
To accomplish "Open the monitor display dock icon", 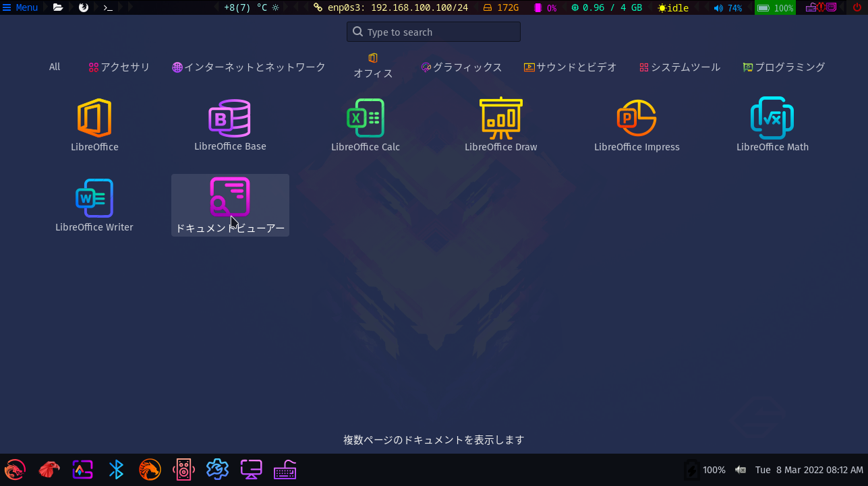I will pyautogui.click(x=252, y=469).
